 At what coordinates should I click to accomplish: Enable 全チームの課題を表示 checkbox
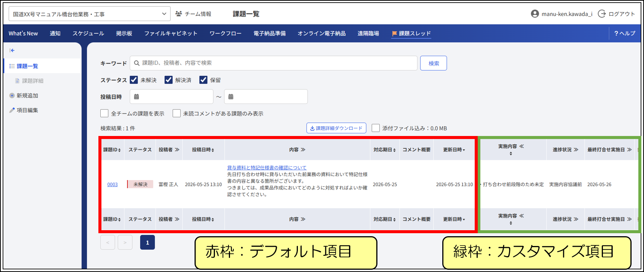coord(104,113)
